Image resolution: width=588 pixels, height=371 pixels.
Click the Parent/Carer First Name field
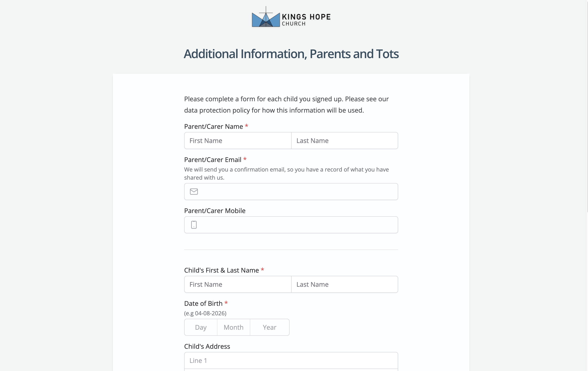pyautogui.click(x=238, y=141)
